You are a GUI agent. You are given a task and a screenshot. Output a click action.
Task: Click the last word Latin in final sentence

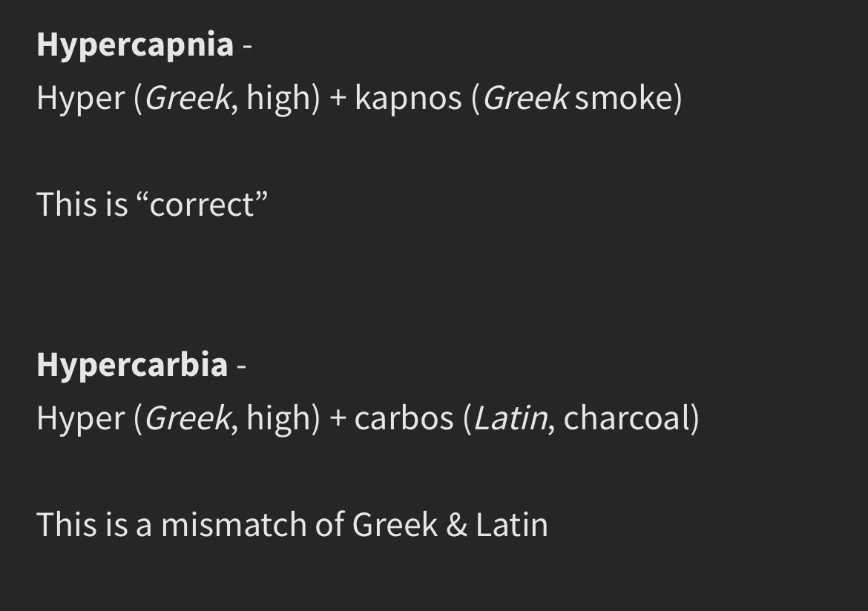[x=512, y=525]
